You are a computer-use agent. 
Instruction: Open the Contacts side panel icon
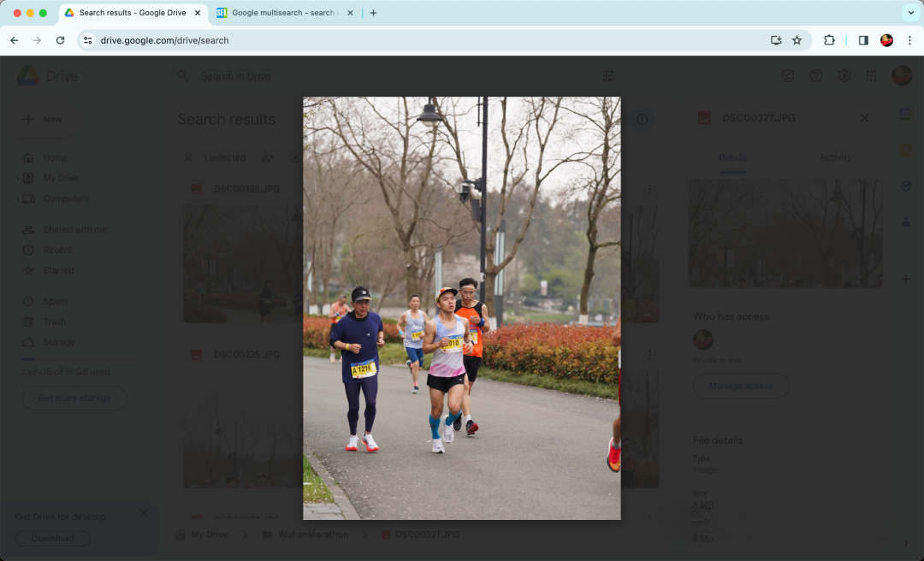pos(906,221)
